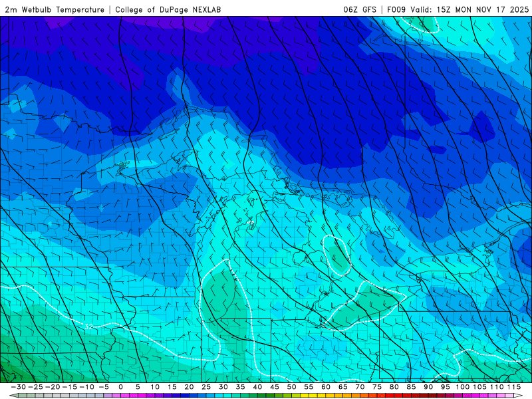
Task: Click the '50' value on color scale
Action: 291,387
